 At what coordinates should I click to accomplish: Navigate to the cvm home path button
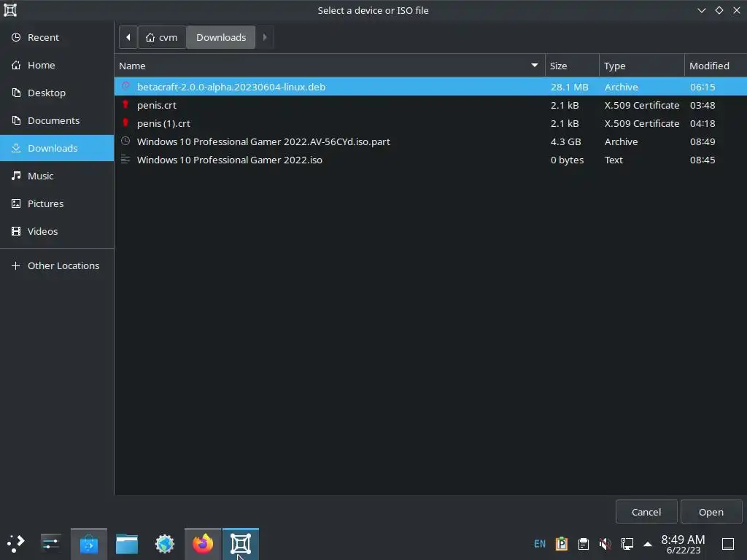162,37
